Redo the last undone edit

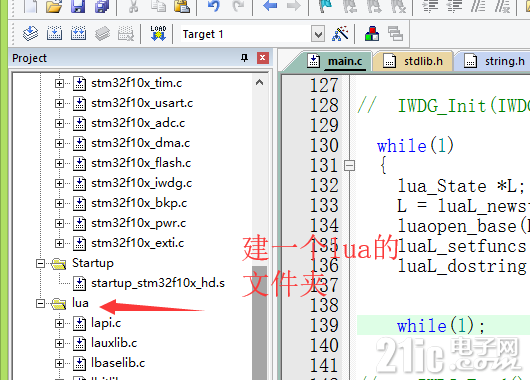click(238, 6)
